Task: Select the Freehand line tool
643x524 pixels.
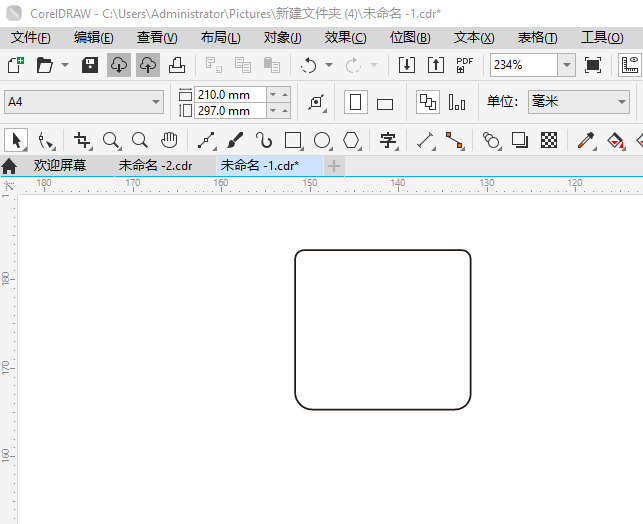Action: pos(207,140)
